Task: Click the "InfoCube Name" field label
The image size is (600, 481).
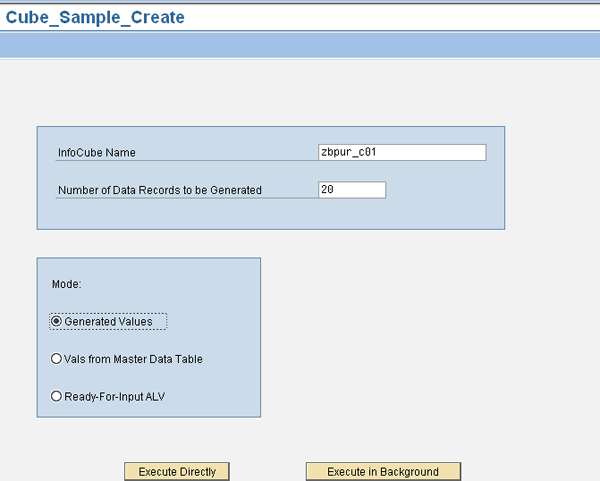Action: 97,153
